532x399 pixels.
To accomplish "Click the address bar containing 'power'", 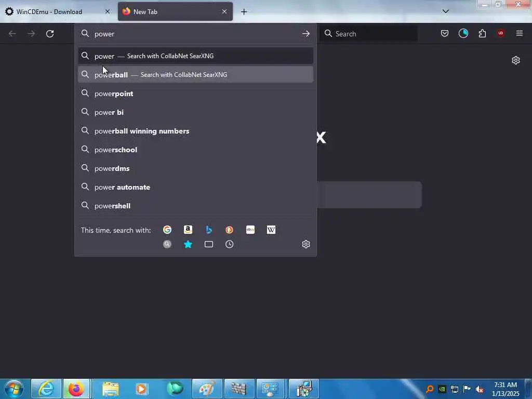I will coord(195,34).
